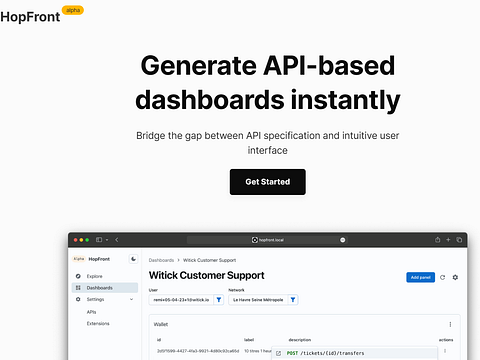Viewport: 480px width, 360px height.
Task: Click the refresh dashboard icon
Action: tap(442, 277)
